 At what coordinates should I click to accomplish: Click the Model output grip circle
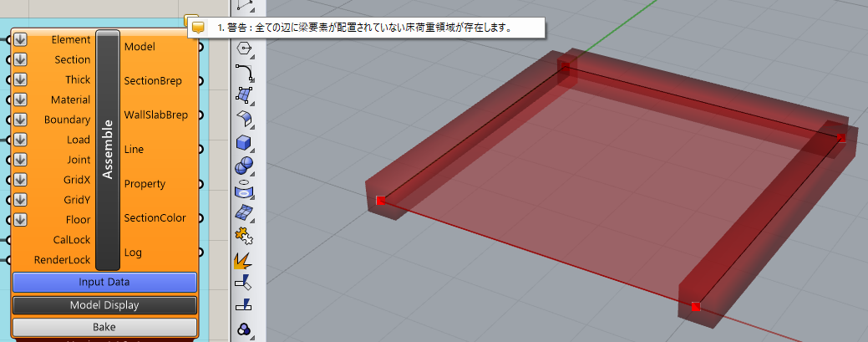(201, 47)
